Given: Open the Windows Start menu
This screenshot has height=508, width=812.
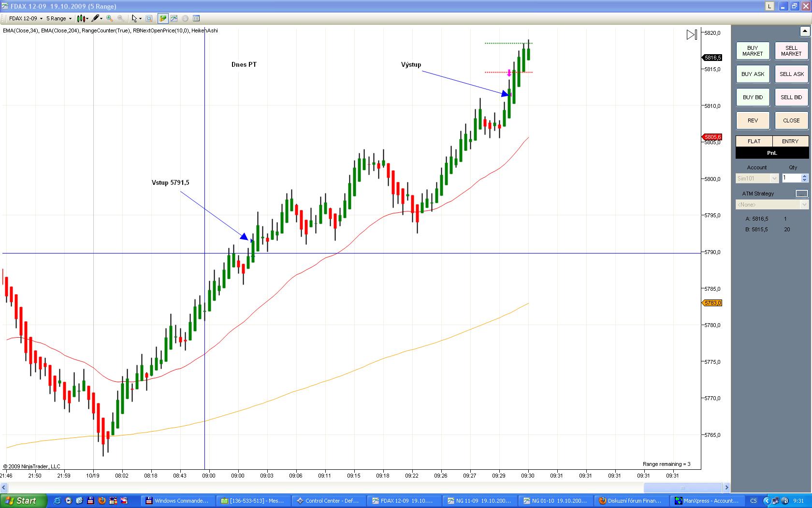Looking at the screenshot, I should (24, 501).
